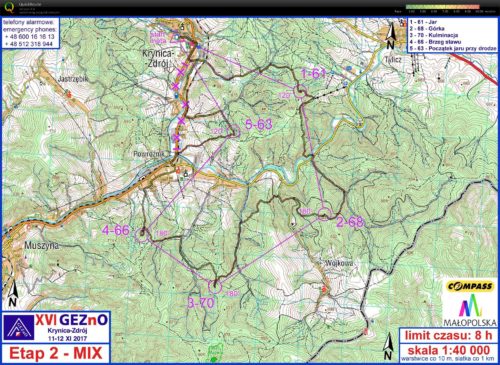The width and height of the screenshot is (500, 365).
Task: Click the GEZnO triangle emblem
Action: tap(18, 327)
